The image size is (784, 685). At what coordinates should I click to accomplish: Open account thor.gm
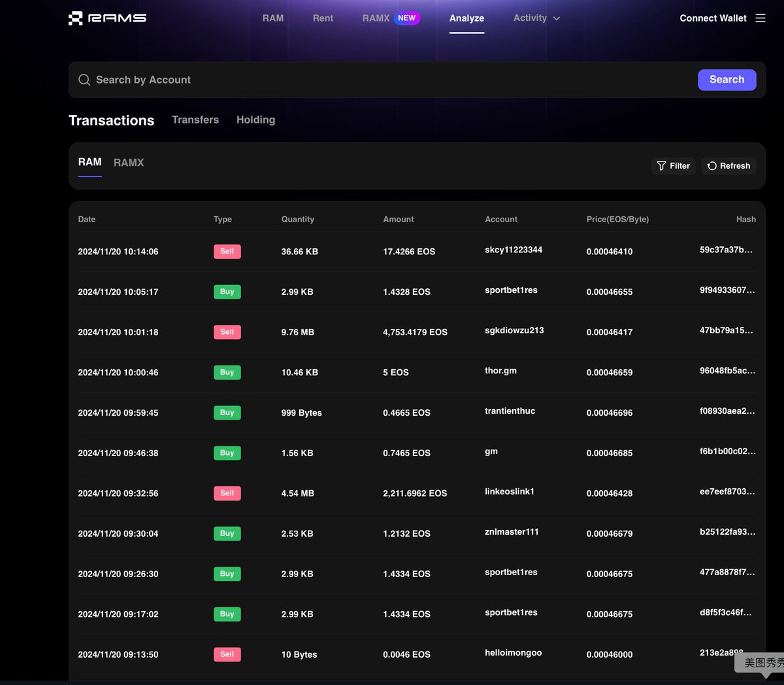click(500, 371)
